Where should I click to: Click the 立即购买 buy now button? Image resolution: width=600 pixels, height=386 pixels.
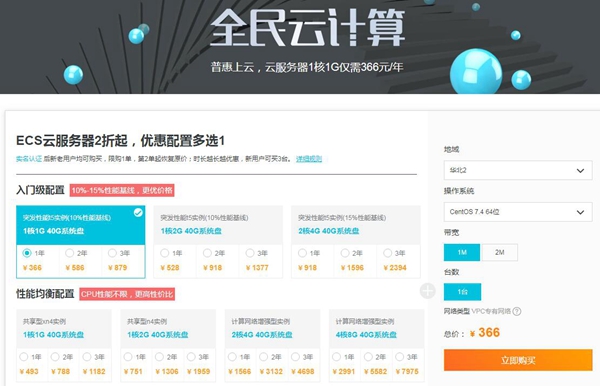pos(518,360)
